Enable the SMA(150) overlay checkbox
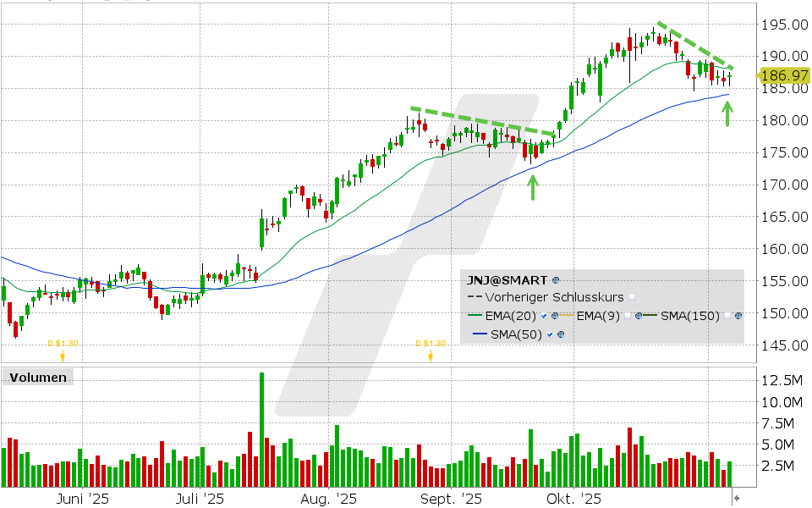812x508 pixels. [x=727, y=317]
